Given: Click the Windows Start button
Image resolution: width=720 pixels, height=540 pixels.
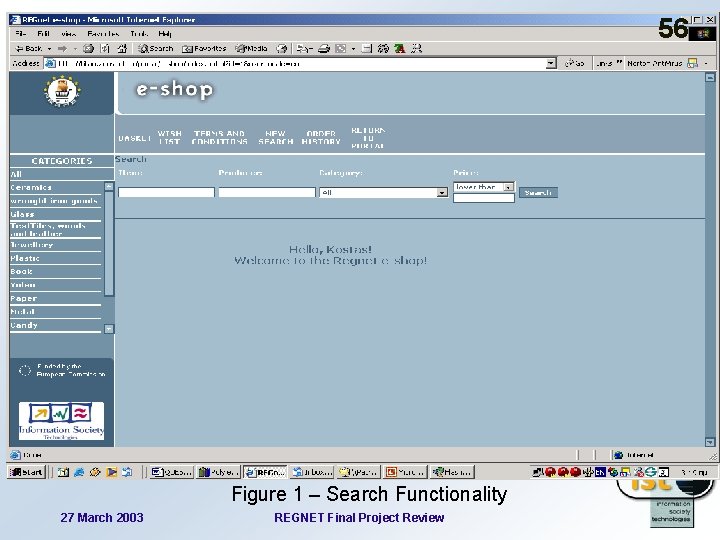Looking at the screenshot, I should 27,472.
